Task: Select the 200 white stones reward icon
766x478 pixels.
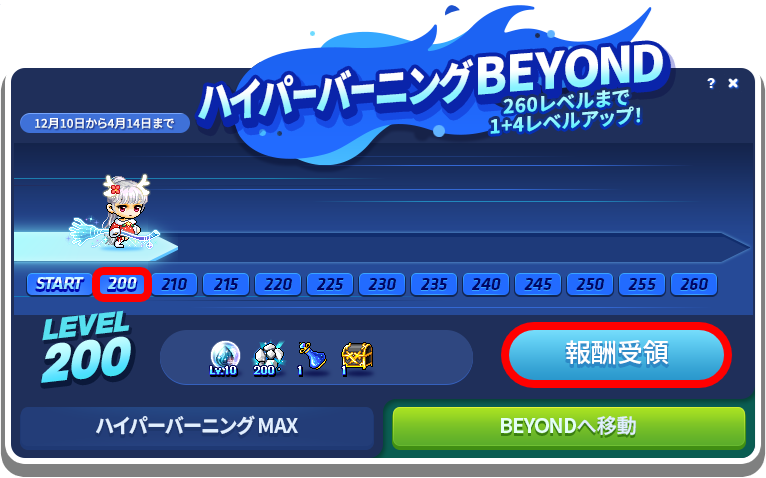Action: click(268, 358)
